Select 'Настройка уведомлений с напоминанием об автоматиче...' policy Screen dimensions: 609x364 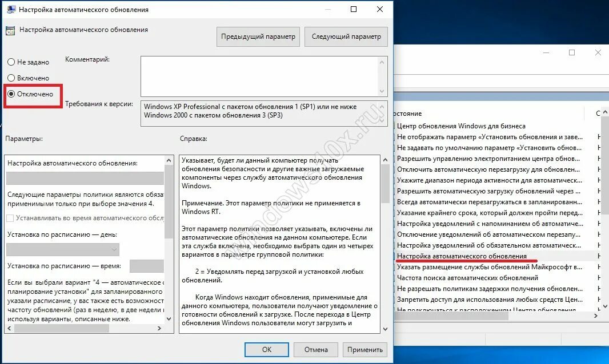490,224
